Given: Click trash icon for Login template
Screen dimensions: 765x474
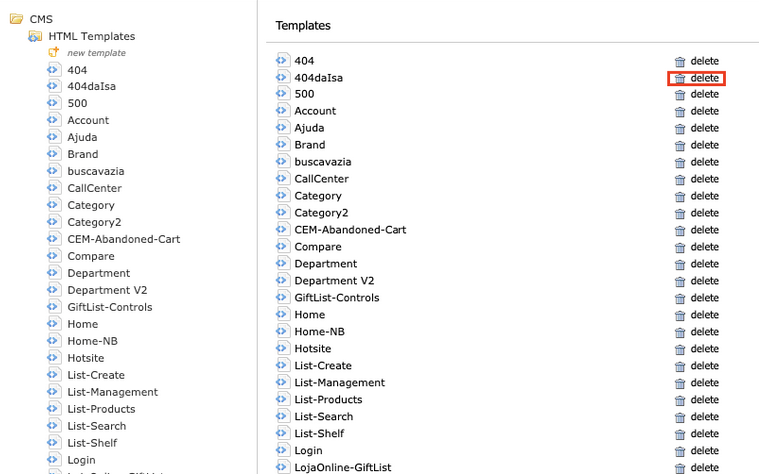Looking at the screenshot, I should (680, 452).
